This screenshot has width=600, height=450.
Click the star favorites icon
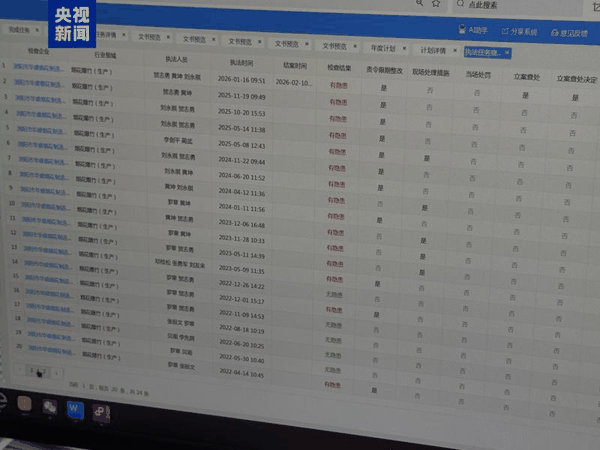tap(436, 4)
